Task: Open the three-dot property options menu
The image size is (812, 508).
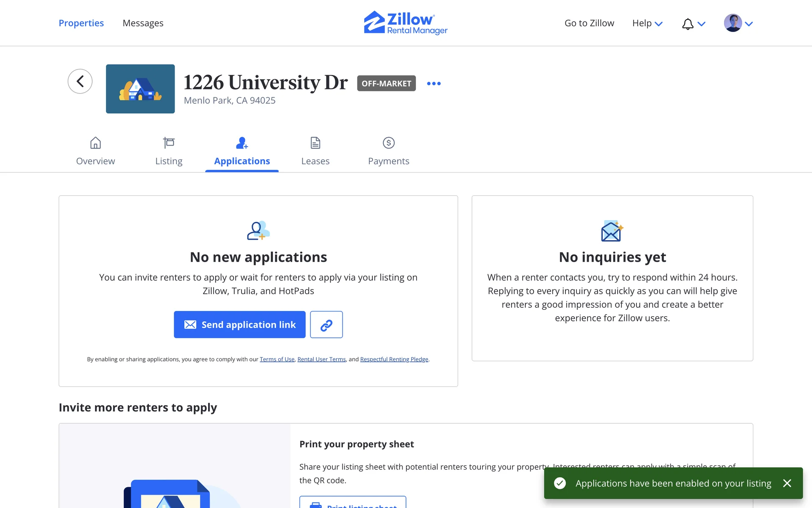Action: pos(433,83)
